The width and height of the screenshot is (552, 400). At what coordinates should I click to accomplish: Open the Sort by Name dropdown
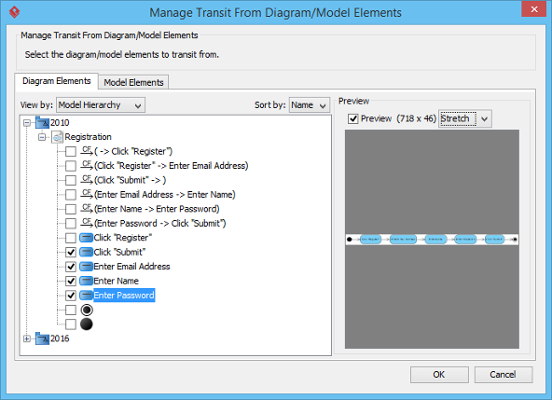click(x=309, y=105)
